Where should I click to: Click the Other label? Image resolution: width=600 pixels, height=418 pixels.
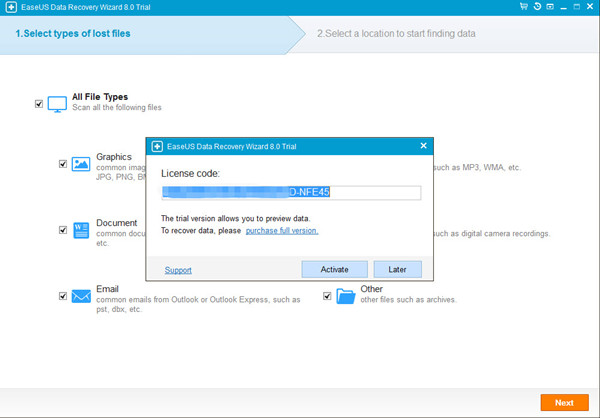point(371,289)
